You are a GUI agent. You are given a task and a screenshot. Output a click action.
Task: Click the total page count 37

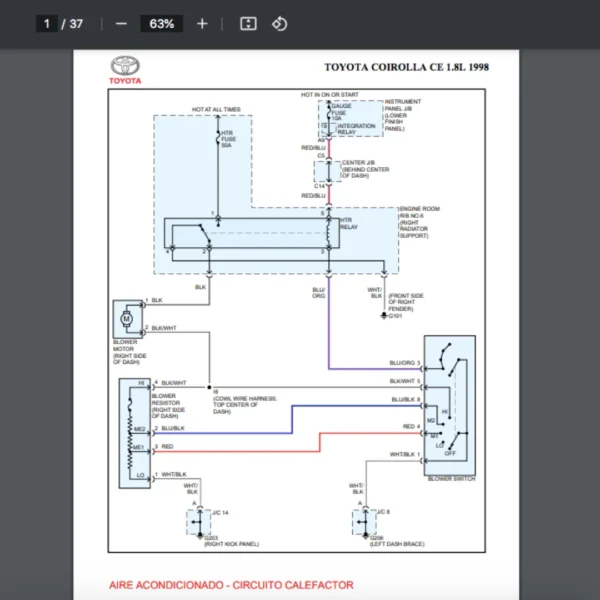click(76, 24)
